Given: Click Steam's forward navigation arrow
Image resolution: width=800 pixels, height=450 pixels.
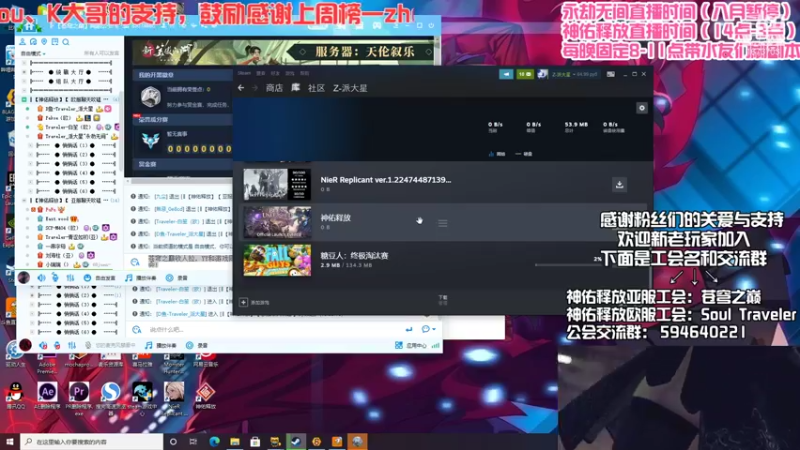Looking at the screenshot, I should [254, 88].
